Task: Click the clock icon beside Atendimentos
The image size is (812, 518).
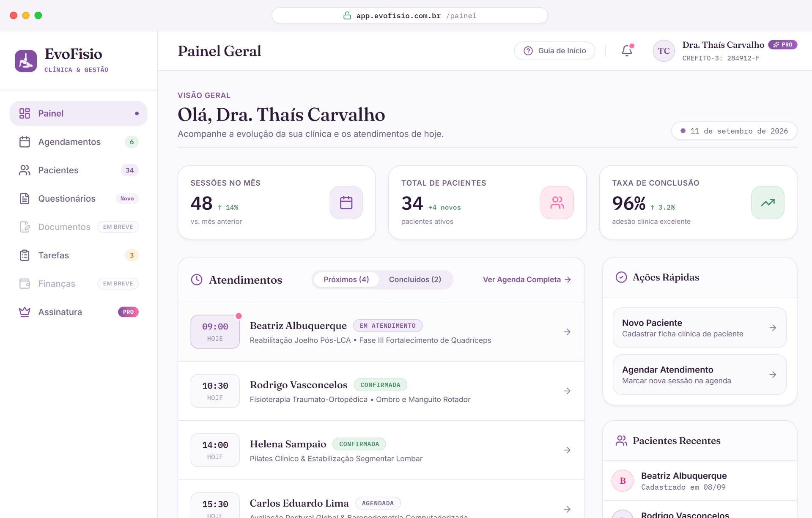Action: click(197, 280)
